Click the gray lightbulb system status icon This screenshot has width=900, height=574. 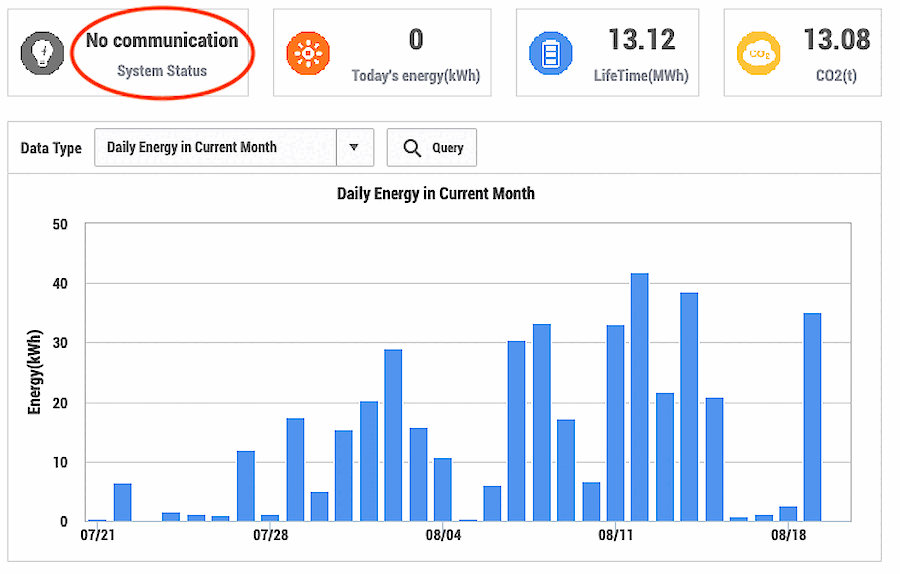42,53
